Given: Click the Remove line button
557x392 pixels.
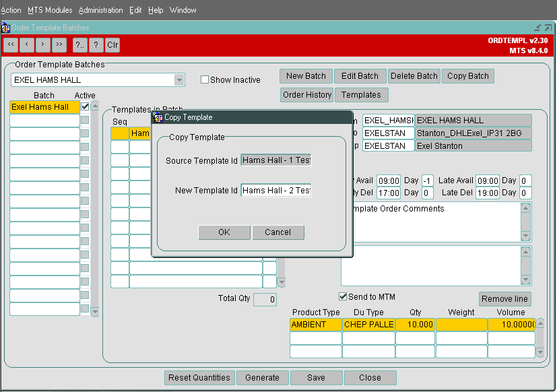Looking at the screenshot, I should [x=504, y=299].
